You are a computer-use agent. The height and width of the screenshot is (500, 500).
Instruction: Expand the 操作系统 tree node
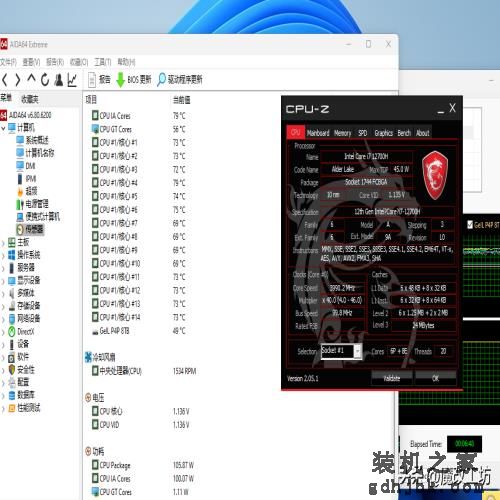(x=3, y=255)
